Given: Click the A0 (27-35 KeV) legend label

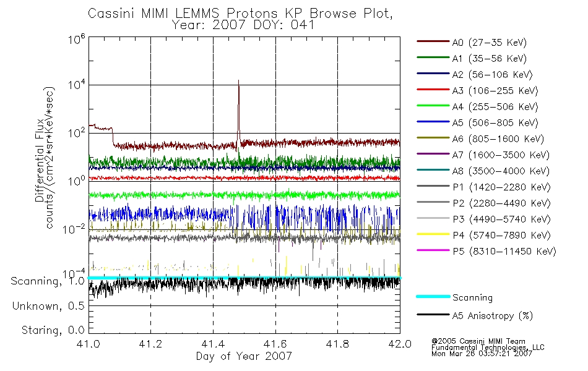Looking at the screenshot, I should tap(489, 43).
